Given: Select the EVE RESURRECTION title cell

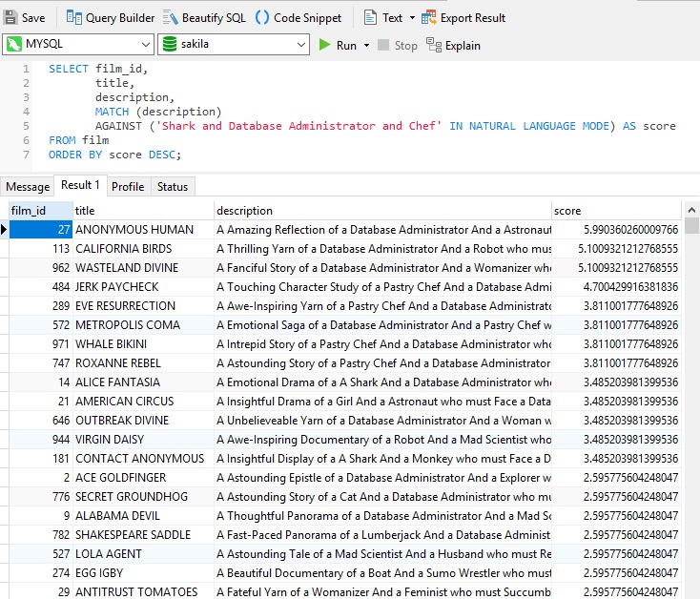Looking at the screenshot, I should click(x=143, y=306).
